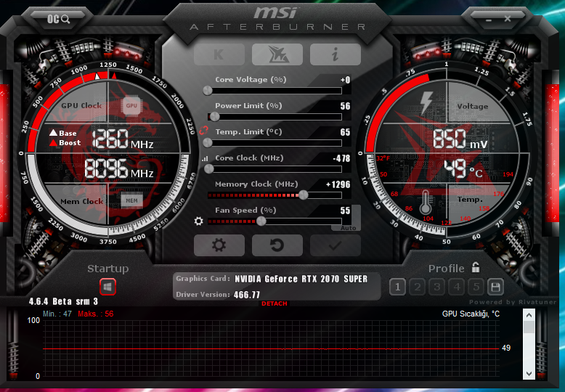Click the Temp. Limit value 65

point(345,132)
